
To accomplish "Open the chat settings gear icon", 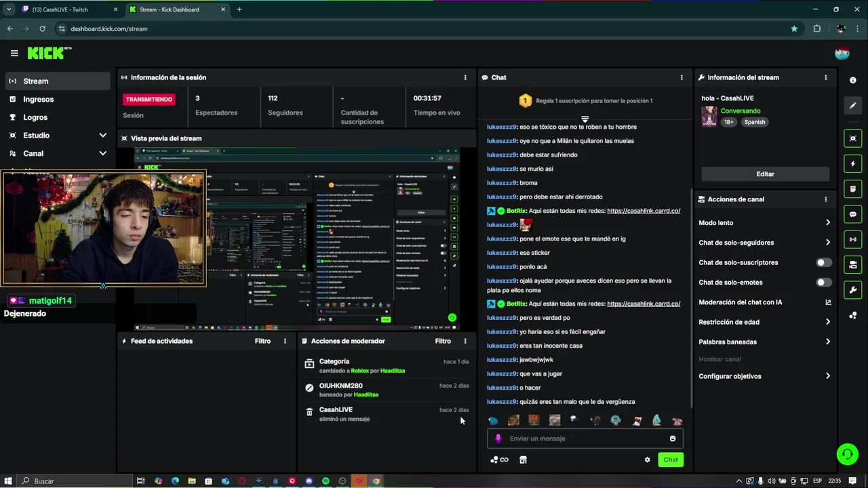I will coord(647,460).
